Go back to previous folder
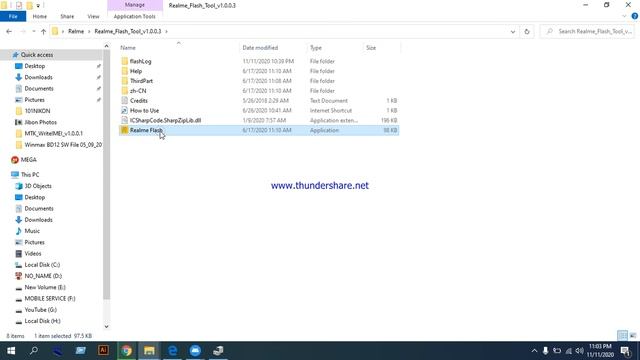 (9, 31)
